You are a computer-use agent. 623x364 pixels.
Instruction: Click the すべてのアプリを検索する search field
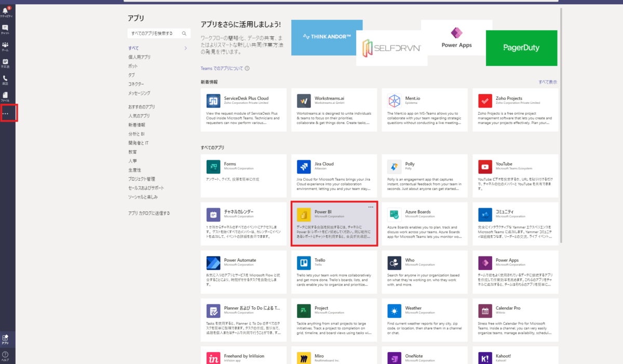point(159,33)
